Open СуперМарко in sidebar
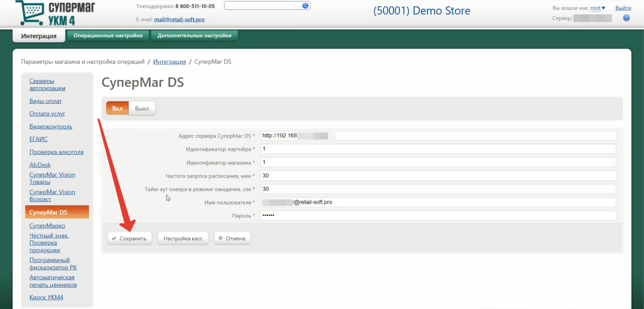 (47, 226)
